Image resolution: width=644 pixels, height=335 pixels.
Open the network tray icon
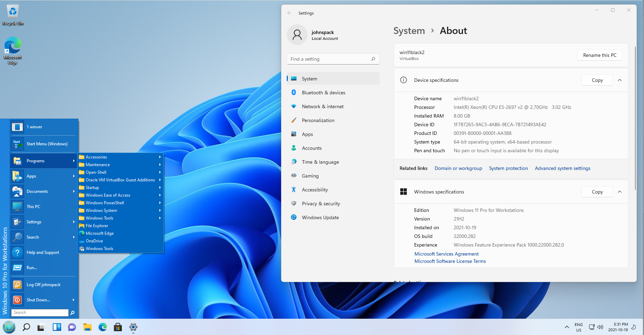[592, 327]
